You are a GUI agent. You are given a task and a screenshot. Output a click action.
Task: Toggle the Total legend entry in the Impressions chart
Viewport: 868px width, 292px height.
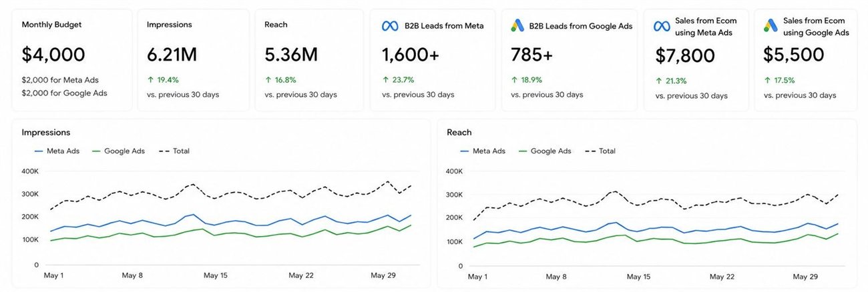(x=174, y=151)
